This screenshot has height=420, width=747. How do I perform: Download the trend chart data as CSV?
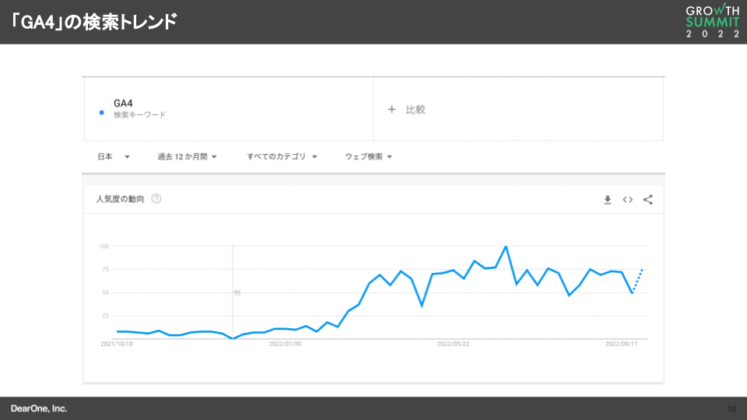pos(607,200)
